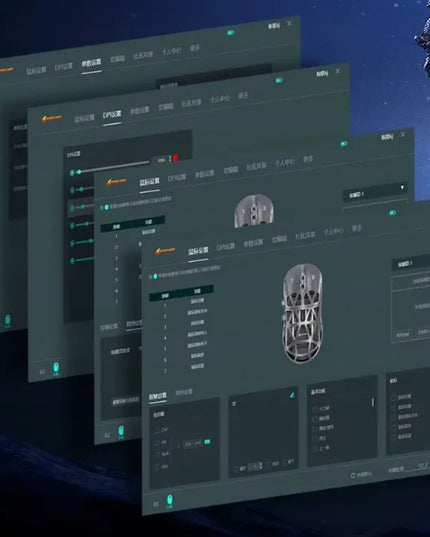Screen dimensions: 430x537
Task: Click the number stepper arrows in the macro panel
Action: (x=261, y=466)
